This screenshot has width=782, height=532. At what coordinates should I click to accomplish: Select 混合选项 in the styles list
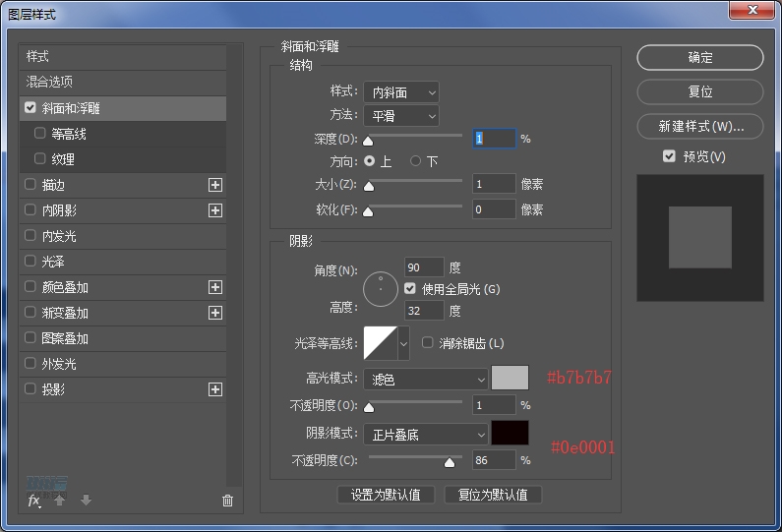point(49,82)
